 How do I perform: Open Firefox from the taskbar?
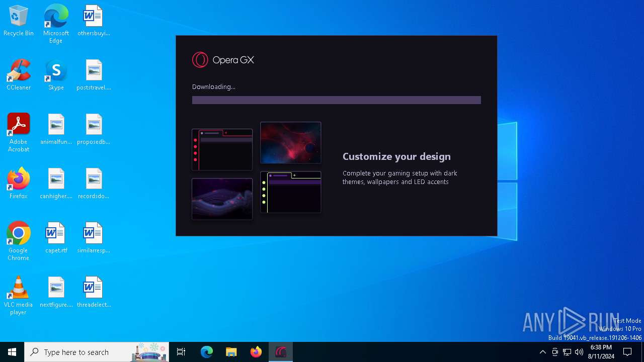256,352
